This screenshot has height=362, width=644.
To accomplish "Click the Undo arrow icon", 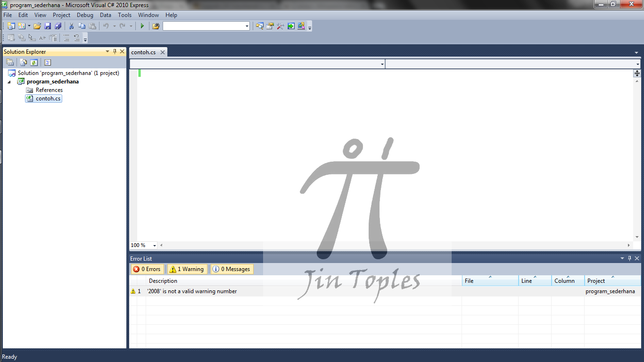I will pos(106,26).
